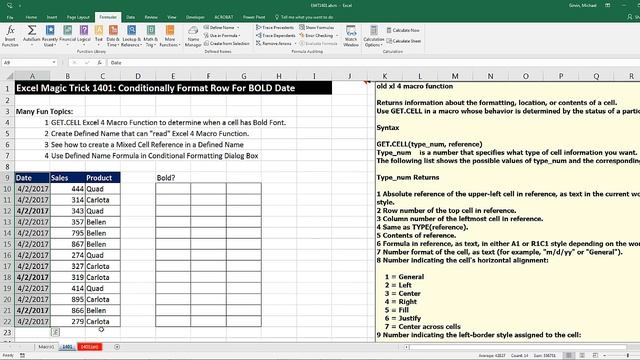Viewport: 640px width, 360px height.
Task: Open the Insert Function dialog
Action: pyautogui.click(x=10, y=36)
